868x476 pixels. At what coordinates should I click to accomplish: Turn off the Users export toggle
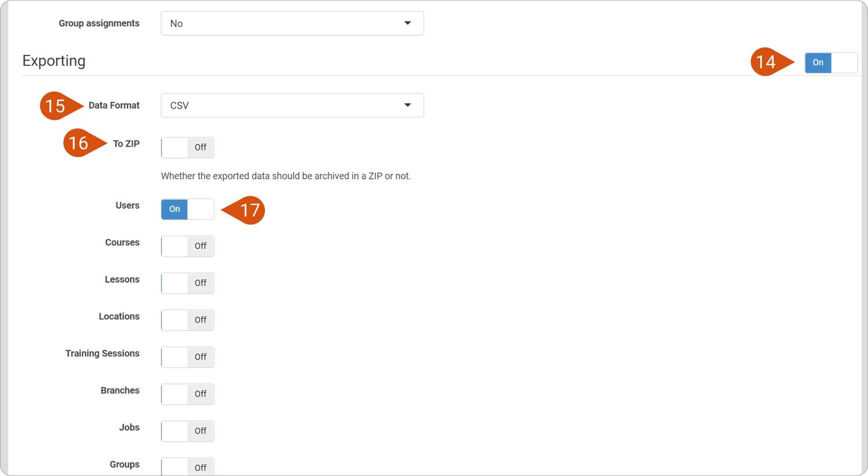click(x=188, y=209)
